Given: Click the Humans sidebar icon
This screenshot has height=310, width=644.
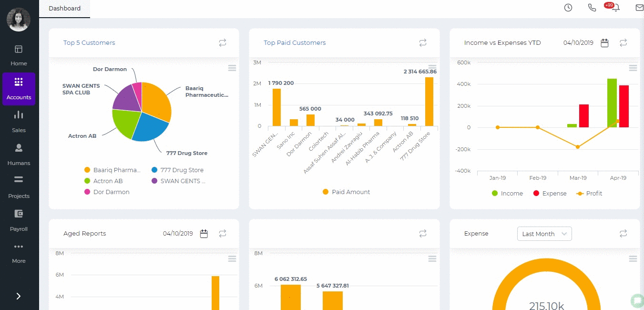Looking at the screenshot, I should tap(19, 155).
